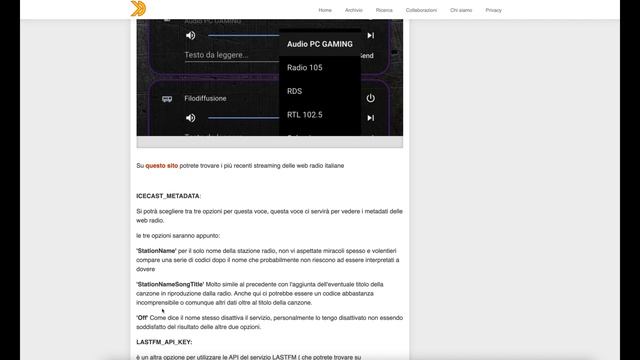Adjust the Filodiffusione volume slider

[244, 118]
